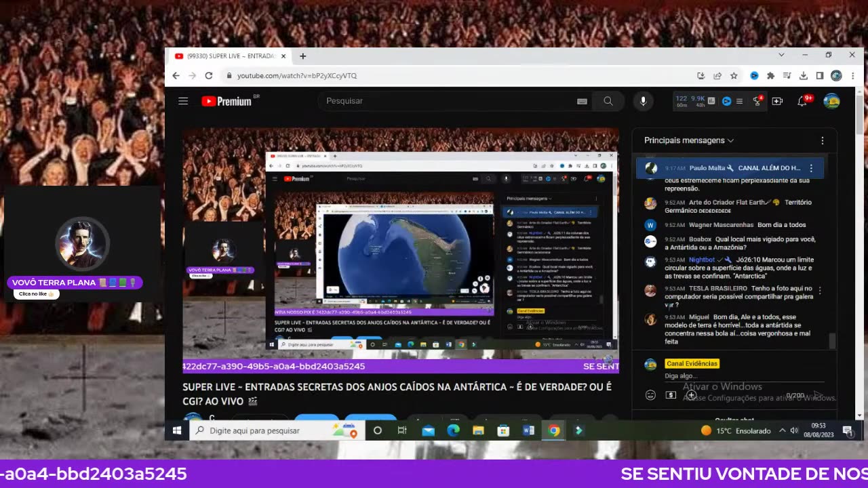Click the magnifier search button
Screen dimensions: 868x488
pyautogui.click(x=608, y=101)
